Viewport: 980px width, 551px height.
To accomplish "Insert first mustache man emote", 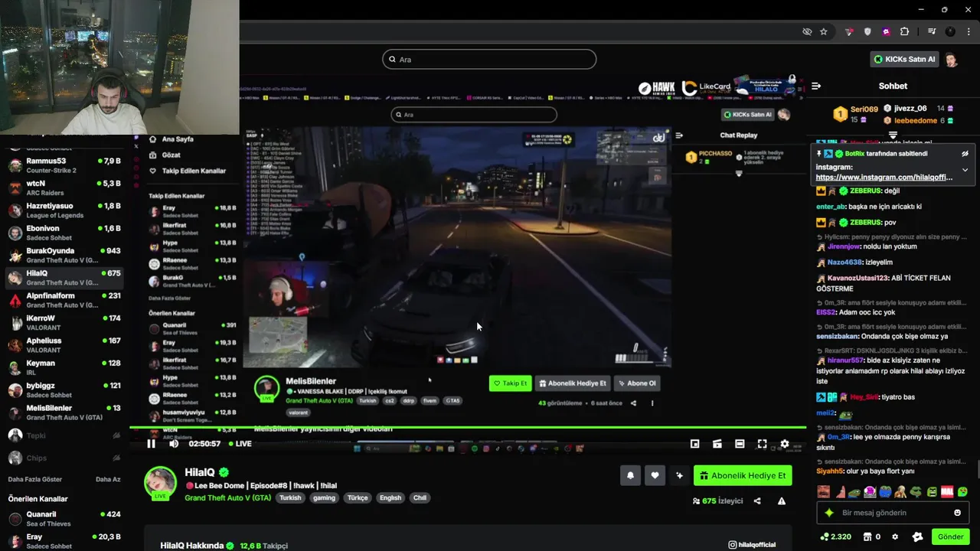I will pos(823,492).
